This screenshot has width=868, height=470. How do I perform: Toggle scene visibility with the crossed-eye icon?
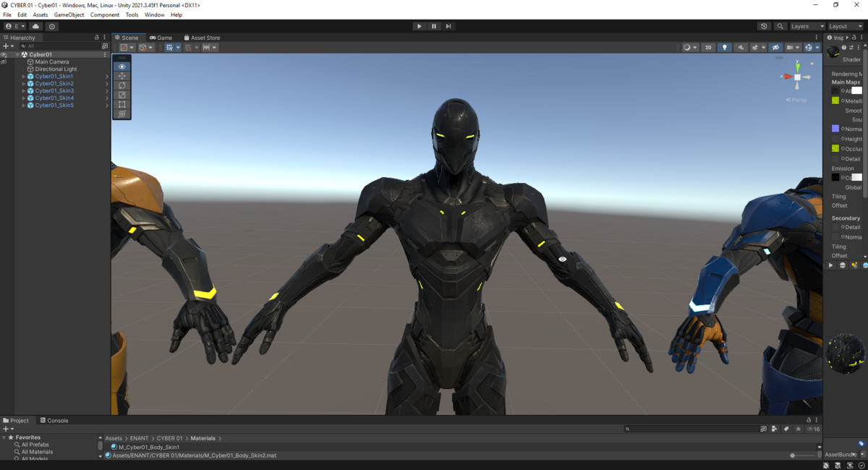click(776, 47)
